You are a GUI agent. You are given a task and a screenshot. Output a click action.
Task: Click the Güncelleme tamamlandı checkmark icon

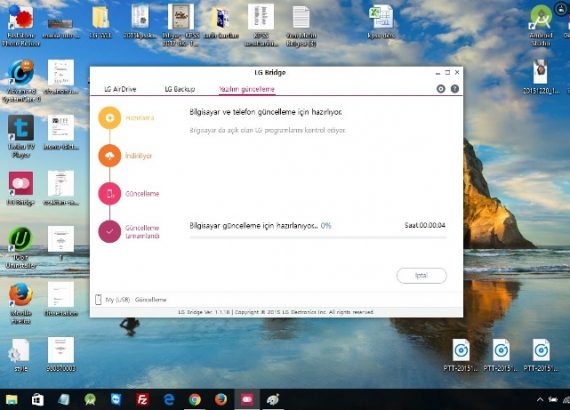coord(109,231)
